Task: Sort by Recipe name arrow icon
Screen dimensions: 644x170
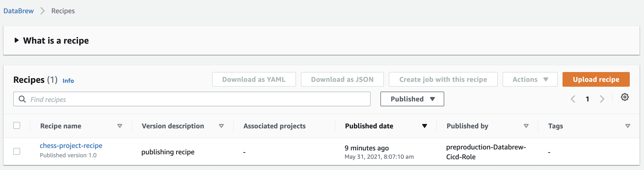Action: (120, 126)
